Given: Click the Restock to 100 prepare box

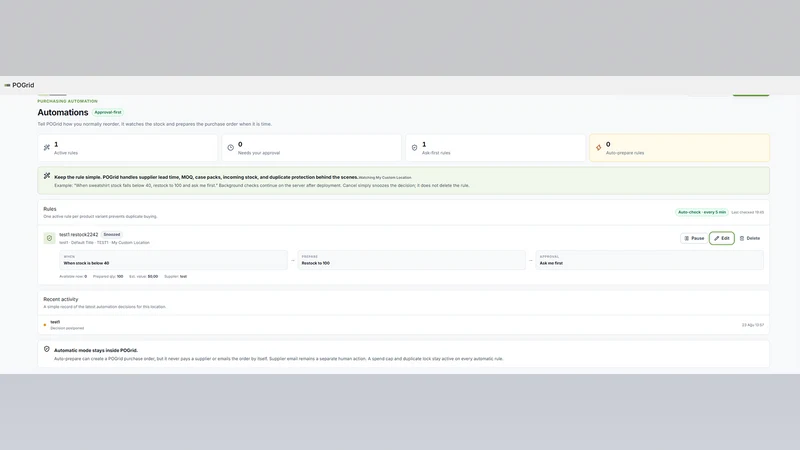Looking at the screenshot, I should (x=412, y=260).
